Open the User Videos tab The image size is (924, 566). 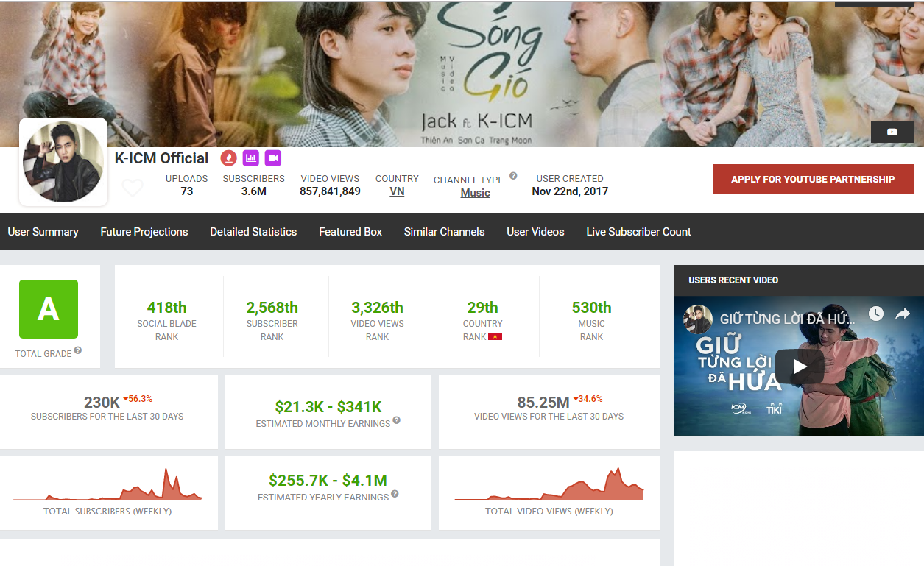[x=535, y=232]
